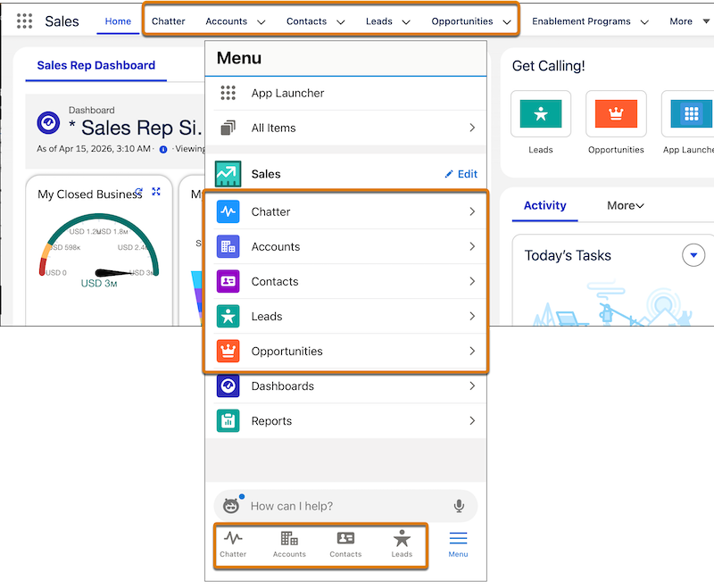Click the All Items stacked icon
Screen dimensions: 714x588
[228, 128]
